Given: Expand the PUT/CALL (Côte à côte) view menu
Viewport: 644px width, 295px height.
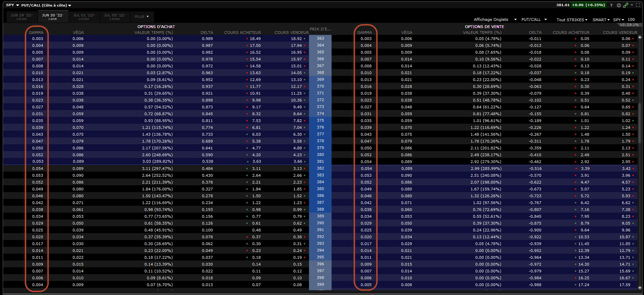Looking at the screenshot, I should click(x=46, y=5).
